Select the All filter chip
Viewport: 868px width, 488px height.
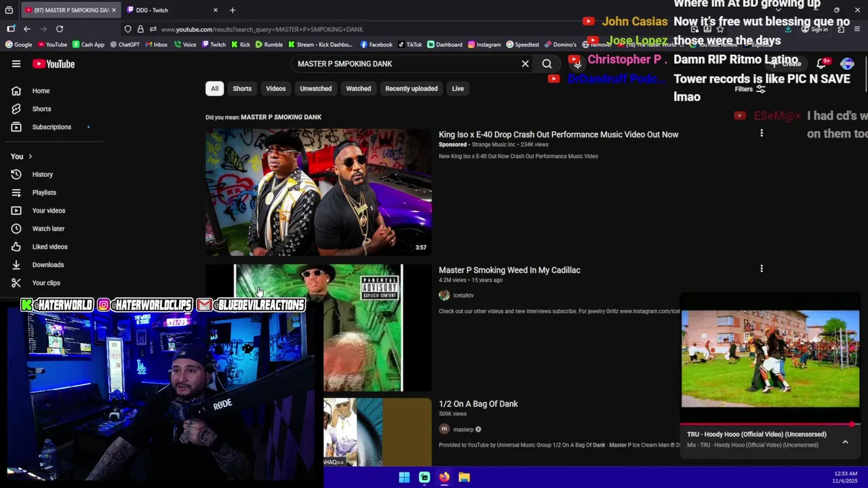(x=214, y=89)
